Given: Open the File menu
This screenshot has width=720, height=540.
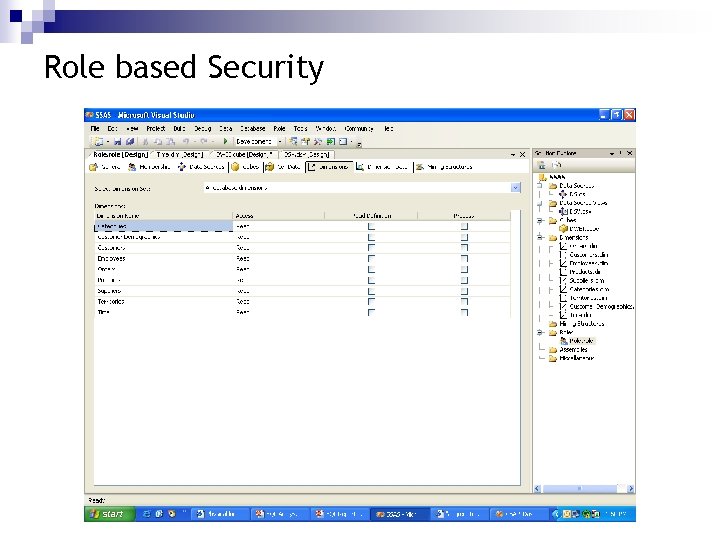Looking at the screenshot, I should pyautogui.click(x=95, y=129).
